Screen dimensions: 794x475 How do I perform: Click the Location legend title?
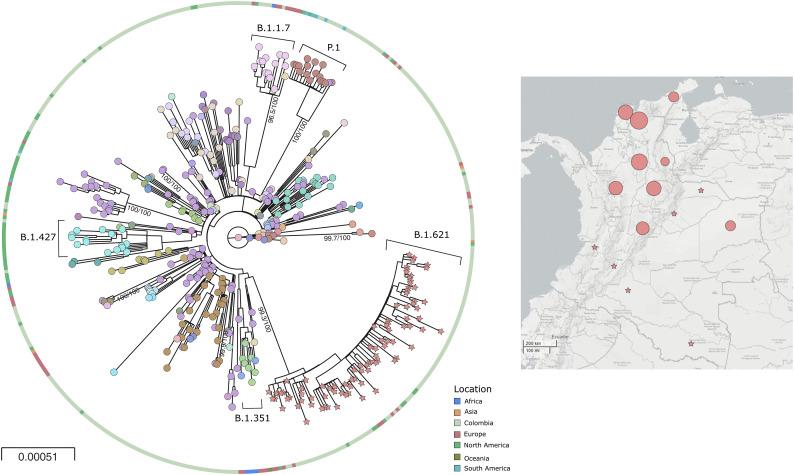click(x=472, y=387)
